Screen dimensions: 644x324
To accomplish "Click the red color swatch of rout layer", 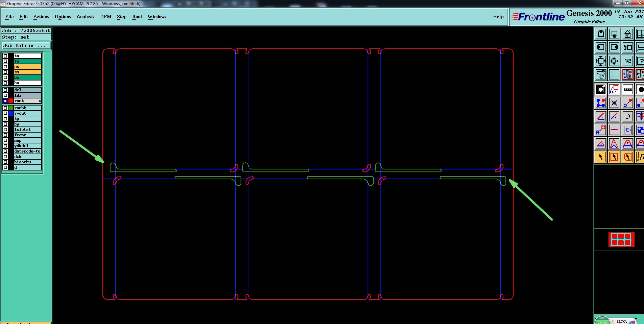I will click(x=11, y=101).
